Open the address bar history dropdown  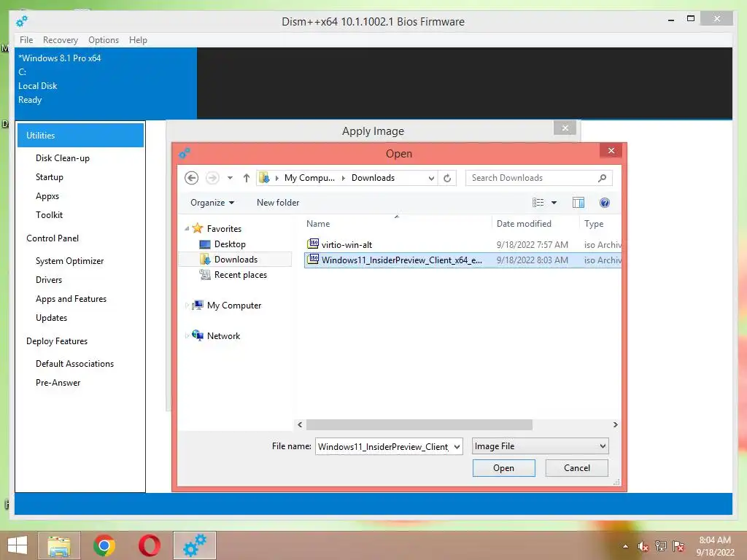pyautogui.click(x=431, y=178)
